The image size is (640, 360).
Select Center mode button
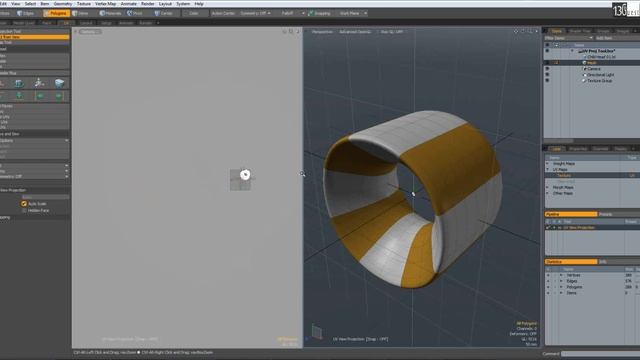pos(164,13)
